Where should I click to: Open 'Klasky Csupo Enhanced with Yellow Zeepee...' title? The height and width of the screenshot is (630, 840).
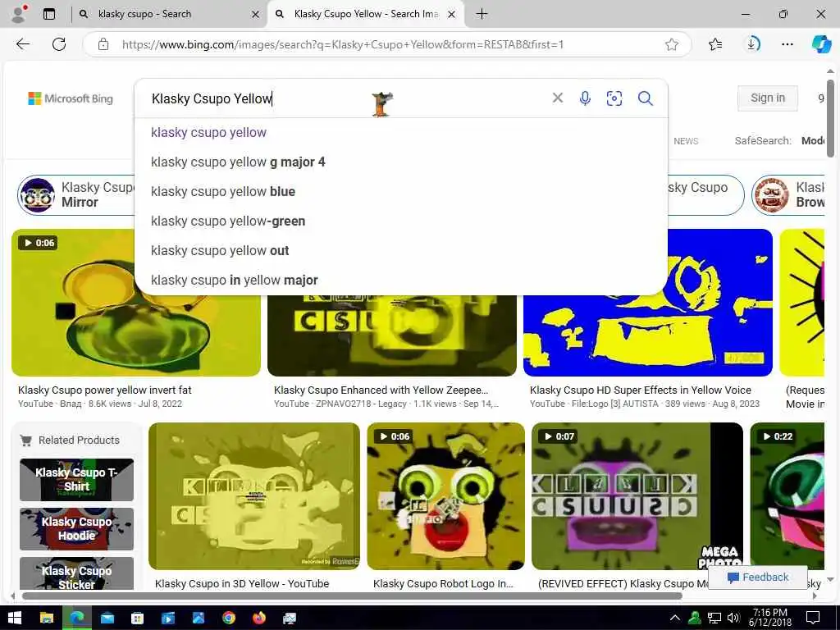pyautogui.click(x=381, y=390)
